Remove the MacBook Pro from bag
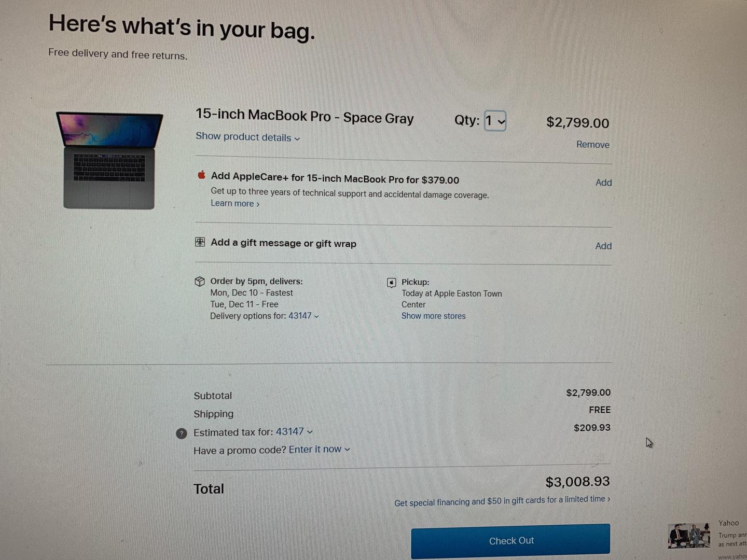The width and height of the screenshot is (747, 560). tap(592, 145)
